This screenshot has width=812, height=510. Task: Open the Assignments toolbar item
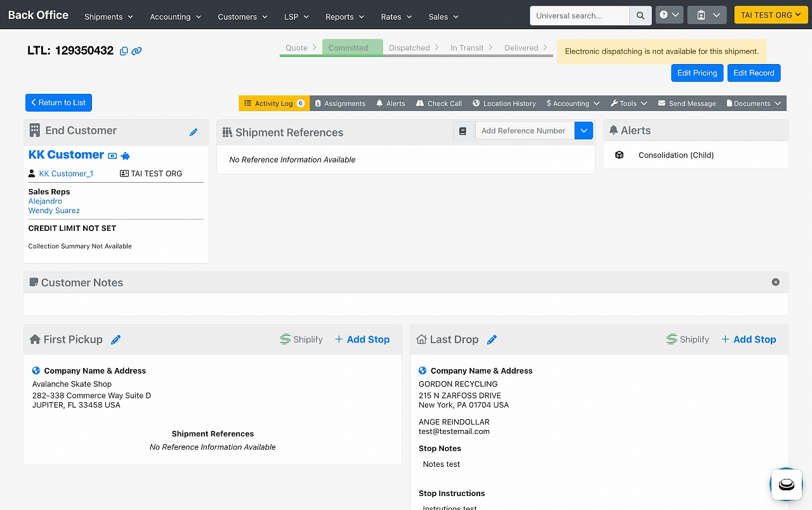340,103
